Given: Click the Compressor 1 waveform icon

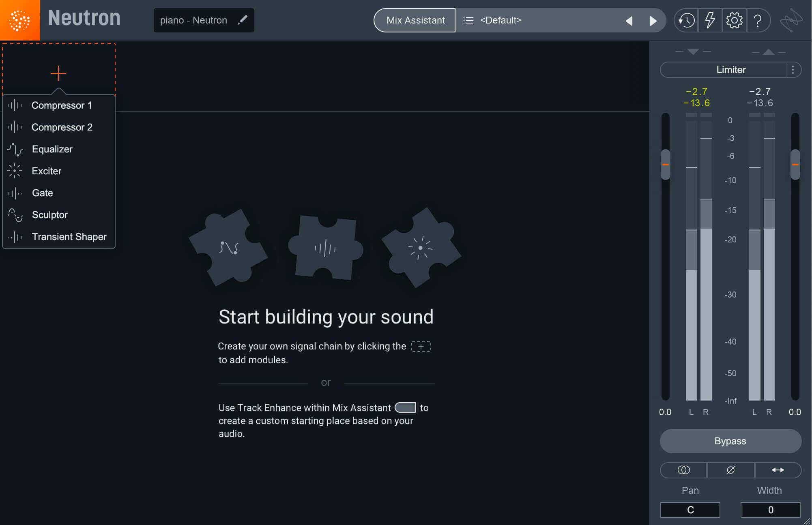Looking at the screenshot, I should (x=15, y=105).
